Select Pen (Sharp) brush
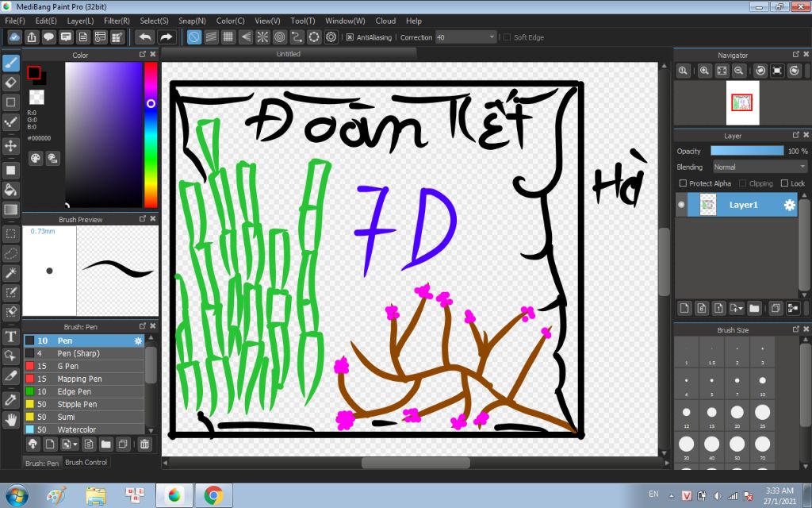 [84, 353]
